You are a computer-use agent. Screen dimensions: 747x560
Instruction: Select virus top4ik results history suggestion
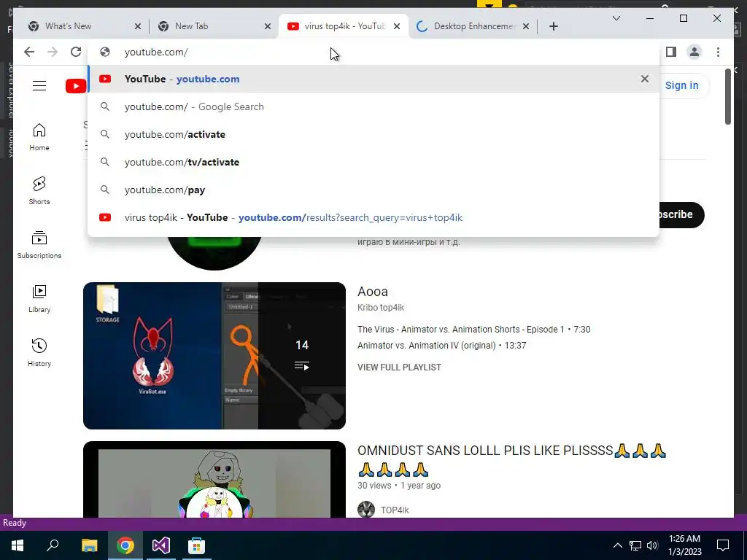[373, 217]
